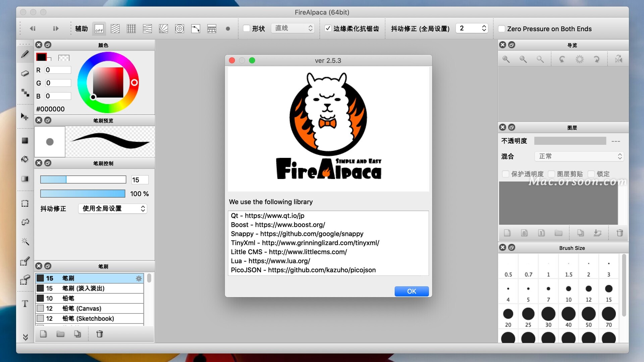This screenshot has height=362, width=644.
Task: Select the Bucket fill tool
Action: click(25, 159)
